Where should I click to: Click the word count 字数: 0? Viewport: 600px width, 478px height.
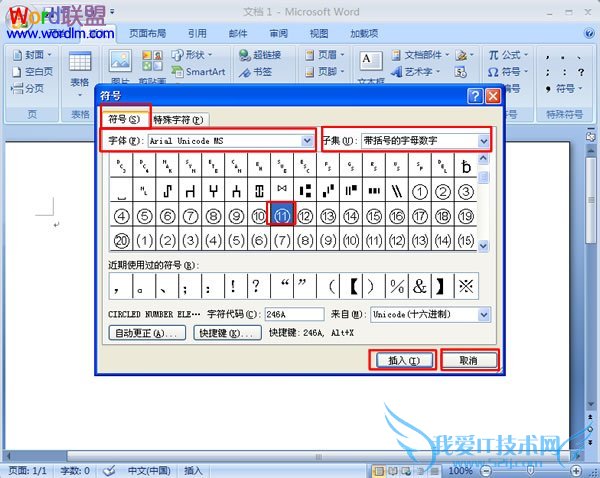(75, 470)
